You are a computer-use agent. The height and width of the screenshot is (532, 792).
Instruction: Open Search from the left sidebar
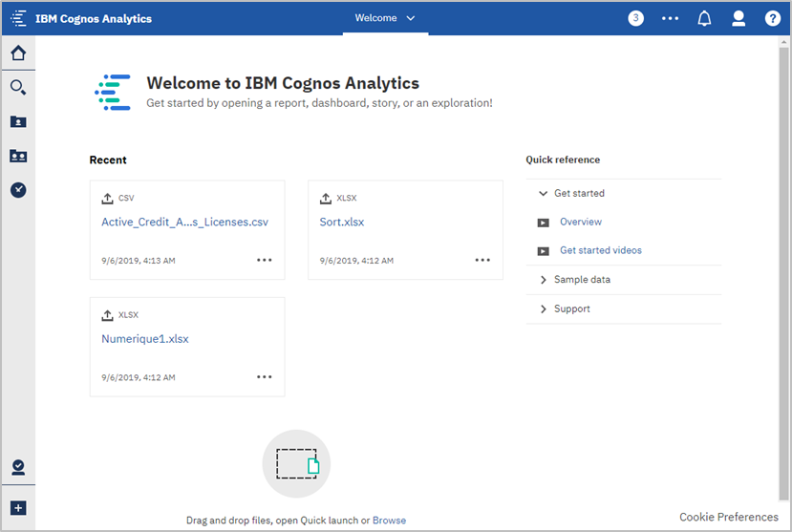[x=17, y=88]
